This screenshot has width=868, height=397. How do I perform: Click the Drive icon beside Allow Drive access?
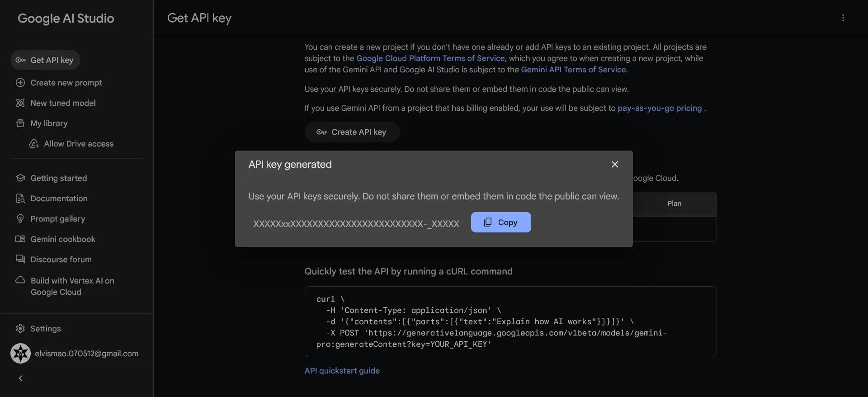pyautogui.click(x=34, y=144)
